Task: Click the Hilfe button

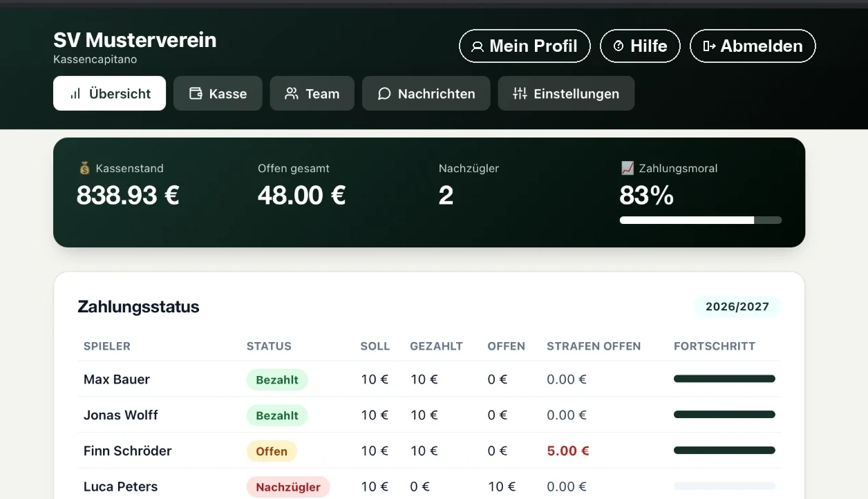Action: (x=640, y=46)
